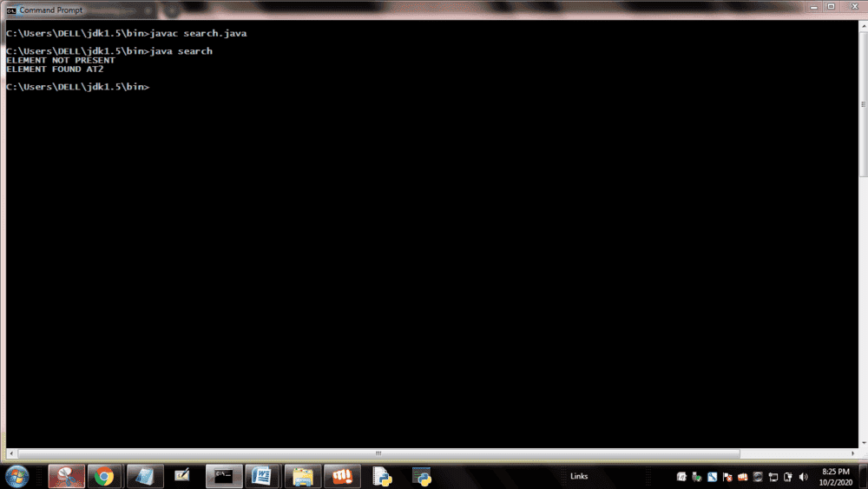Image resolution: width=868 pixels, height=489 pixels.
Task: Launch Google Chrome from the taskbar
Action: (x=104, y=476)
